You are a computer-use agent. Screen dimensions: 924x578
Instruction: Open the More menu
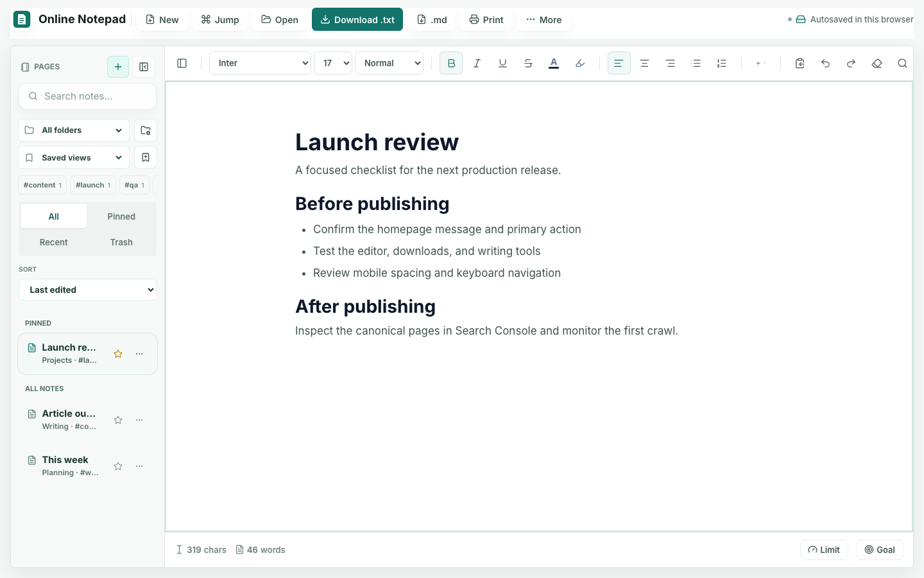543,20
